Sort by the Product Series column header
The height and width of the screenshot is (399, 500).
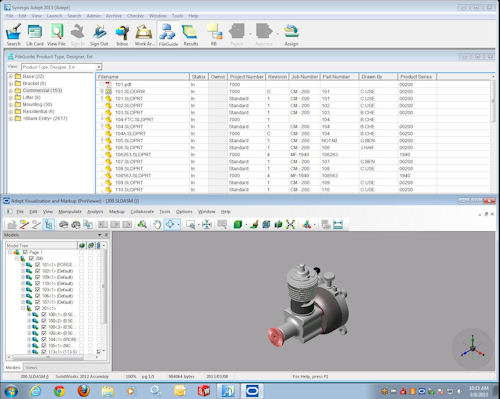417,77
